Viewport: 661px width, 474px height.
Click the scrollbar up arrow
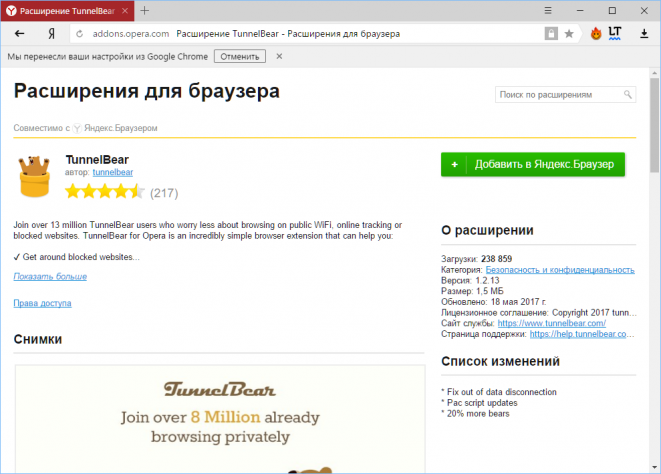(x=654, y=73)
